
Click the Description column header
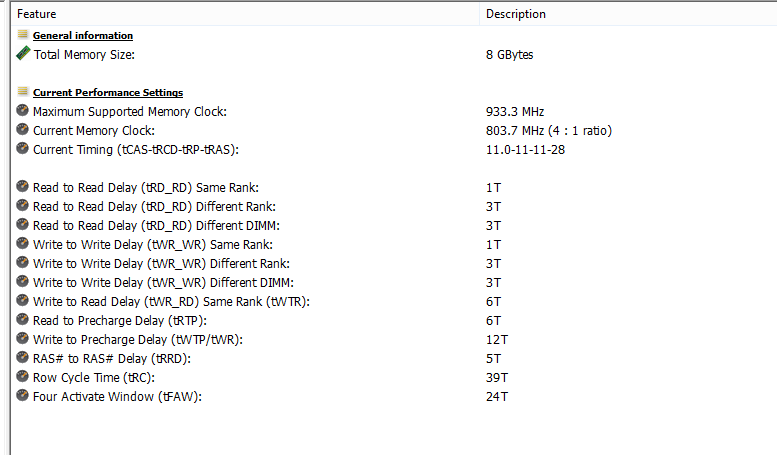click(628, 14)
